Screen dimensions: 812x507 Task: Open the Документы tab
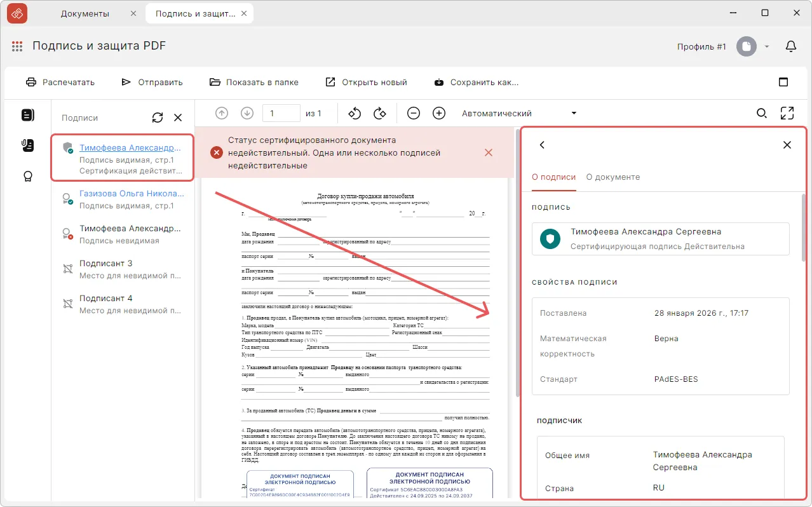[x=85, y=13]
